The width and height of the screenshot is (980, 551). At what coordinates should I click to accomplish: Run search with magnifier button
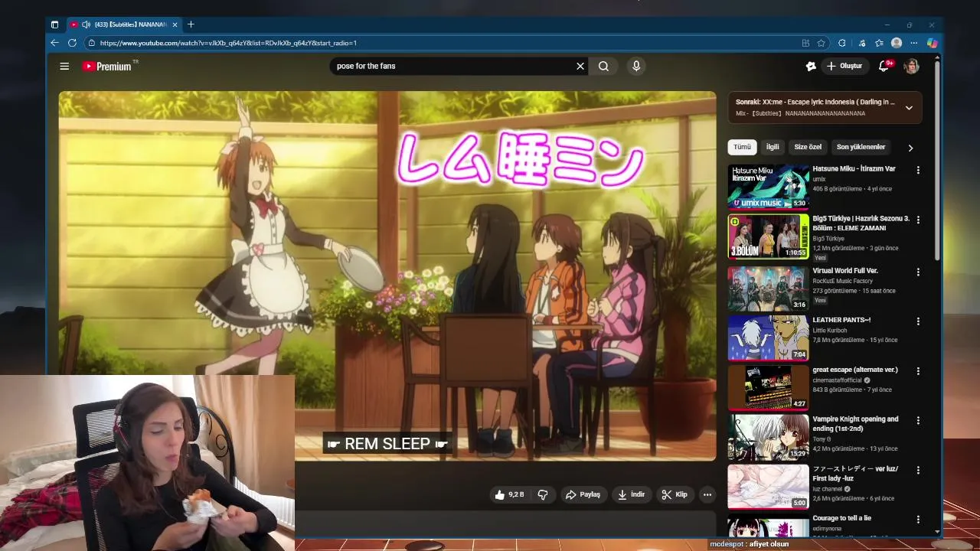point(603,66)
